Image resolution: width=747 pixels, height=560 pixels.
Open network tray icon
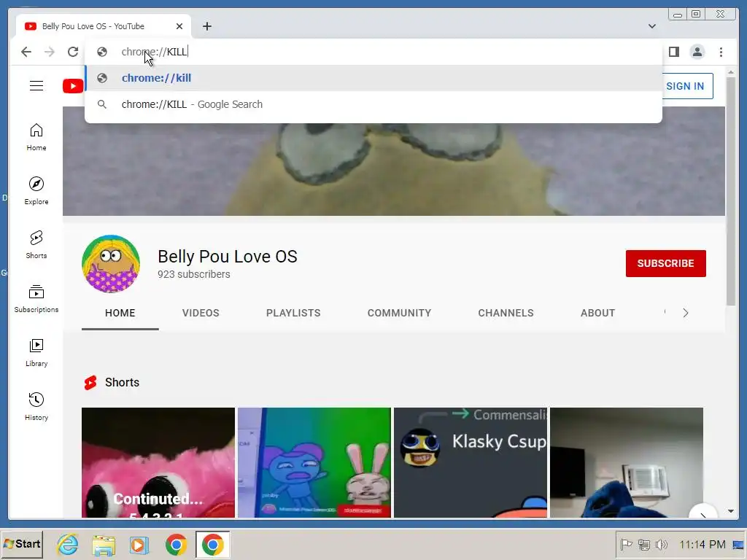pyautogui.click(x=644, y=544)
